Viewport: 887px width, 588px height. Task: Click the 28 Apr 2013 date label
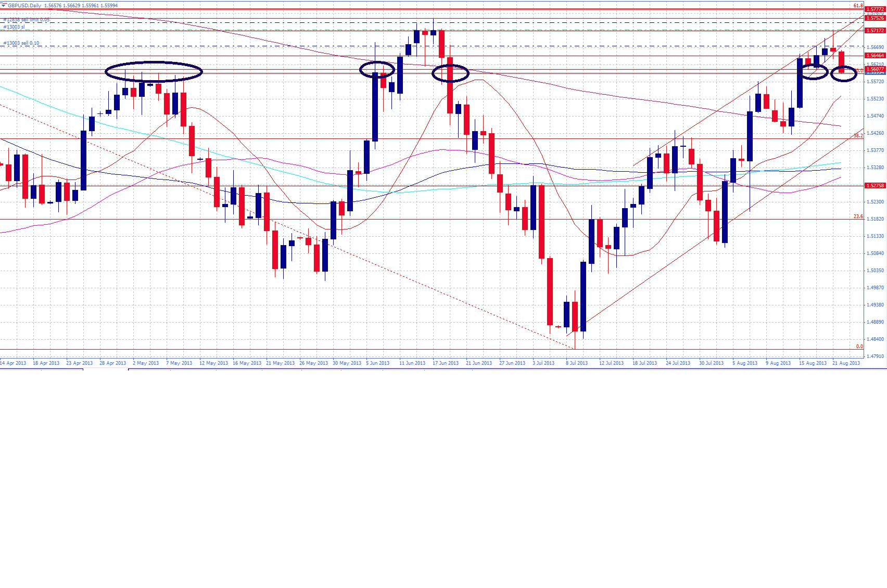(113, 363)
